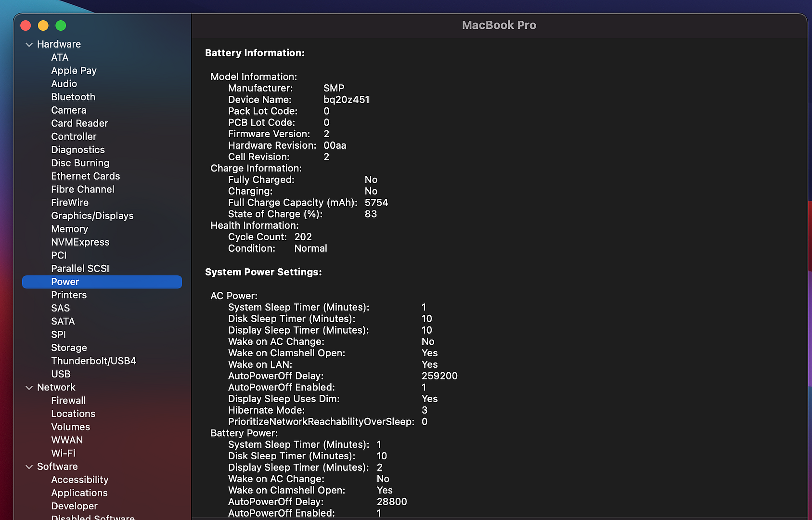Open the SATA entry
The width and height of the screenshot is (812, 520).
(63, 322)
